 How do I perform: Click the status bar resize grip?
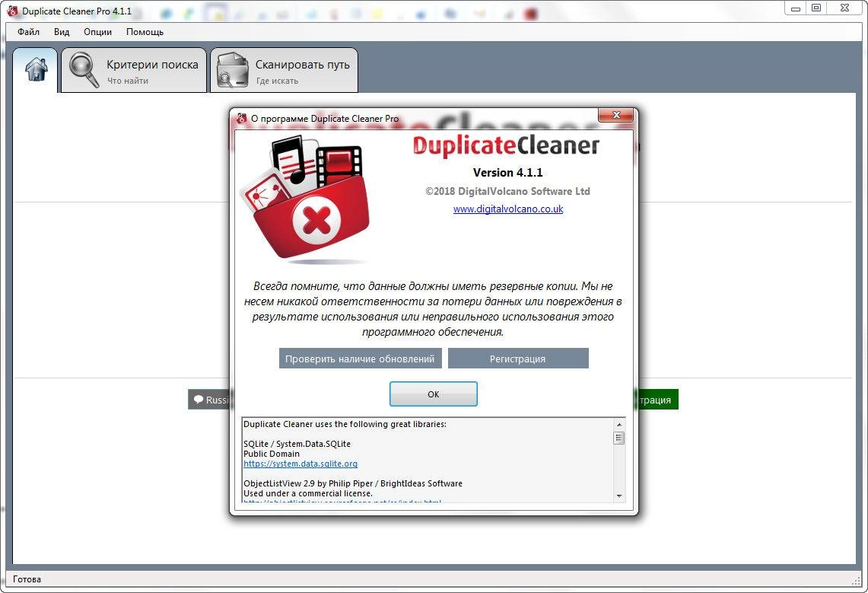[856, 580]
